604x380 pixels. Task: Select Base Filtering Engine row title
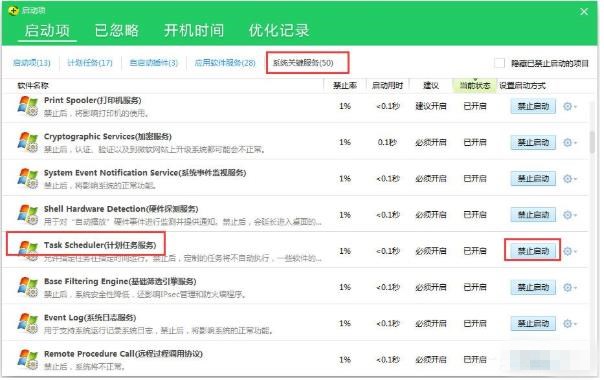pyautogui.click(x=120, y=281)
